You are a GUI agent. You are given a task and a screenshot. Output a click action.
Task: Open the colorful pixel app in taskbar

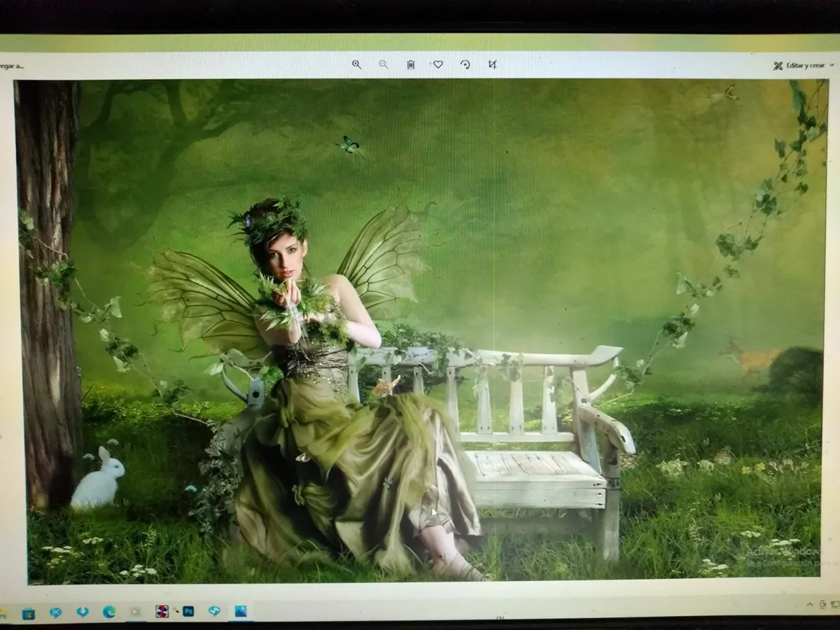coord(162,611)
